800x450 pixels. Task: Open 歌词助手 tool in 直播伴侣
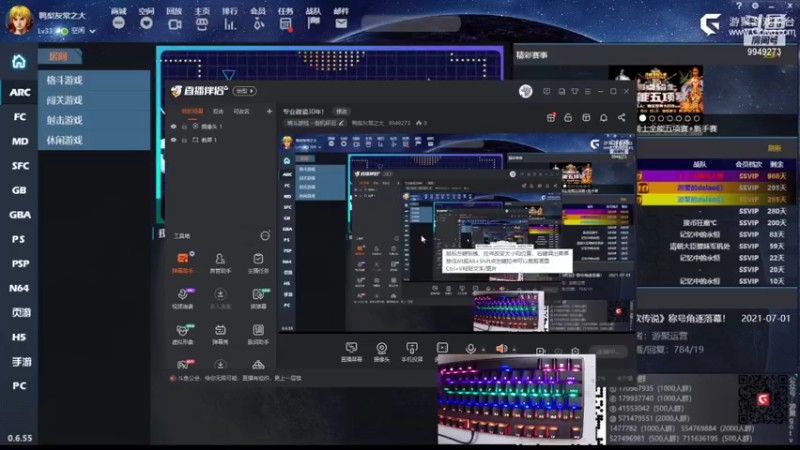258,334
